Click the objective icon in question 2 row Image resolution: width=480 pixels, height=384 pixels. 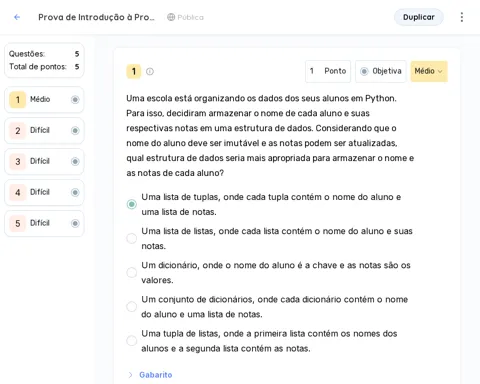(75, 130)
